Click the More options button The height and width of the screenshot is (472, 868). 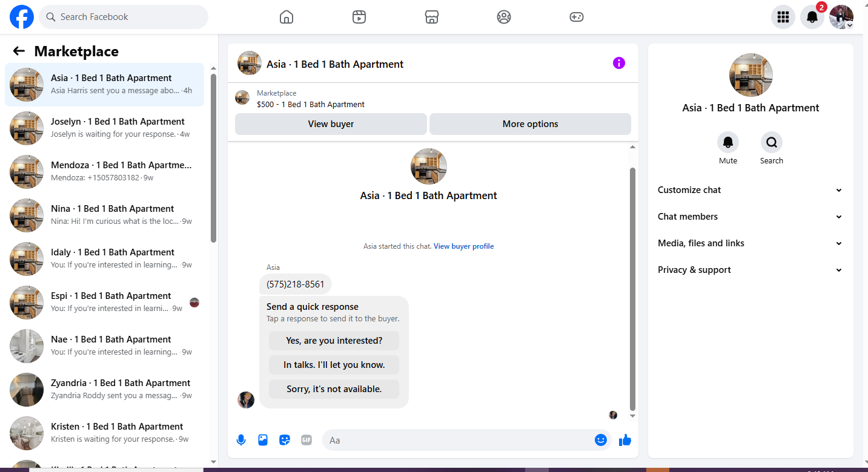530,124
